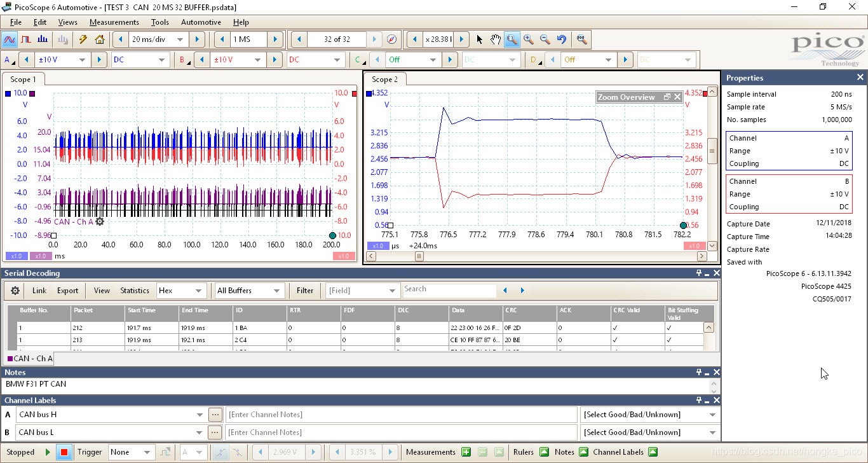Toggle the Rulers legend button

(544, 452)
